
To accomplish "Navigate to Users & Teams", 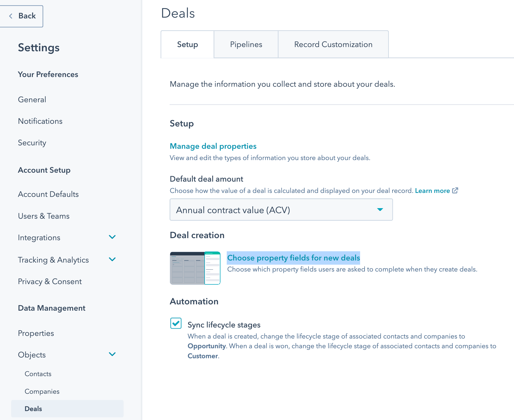I will [44, 216].
